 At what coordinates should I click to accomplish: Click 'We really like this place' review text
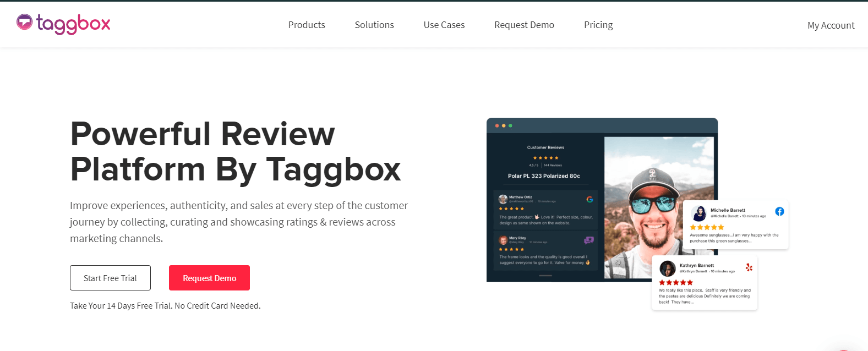point(705,296)
